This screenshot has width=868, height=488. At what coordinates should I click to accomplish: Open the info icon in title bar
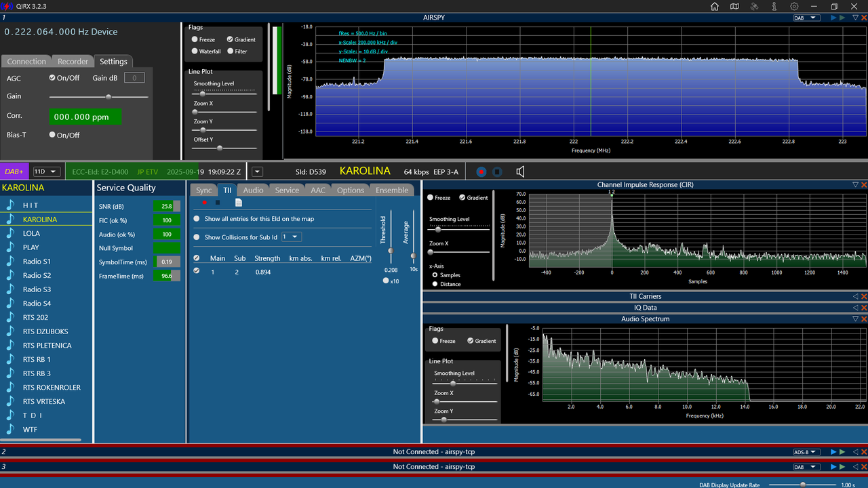click(x=774, y=6)
